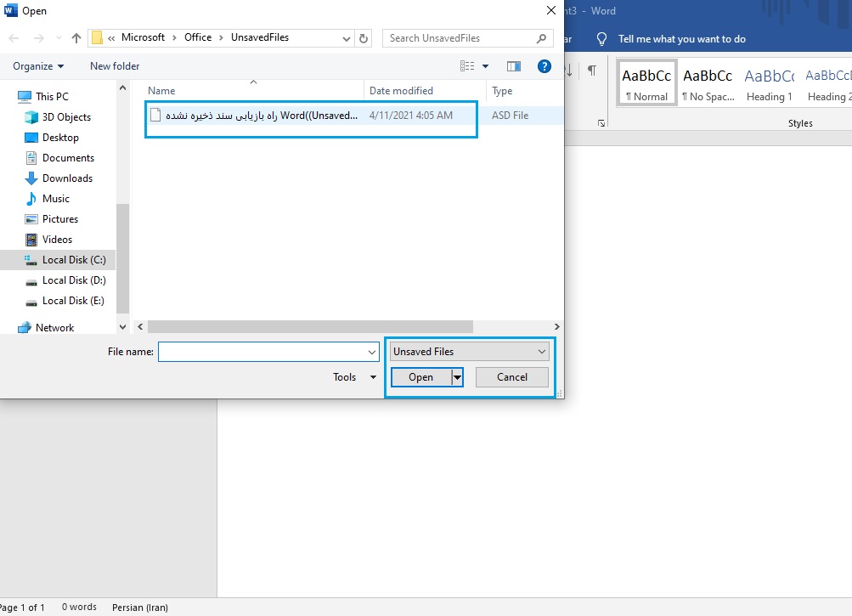852x616 pixels.
Task: Create a New folder
Action: 115,66
